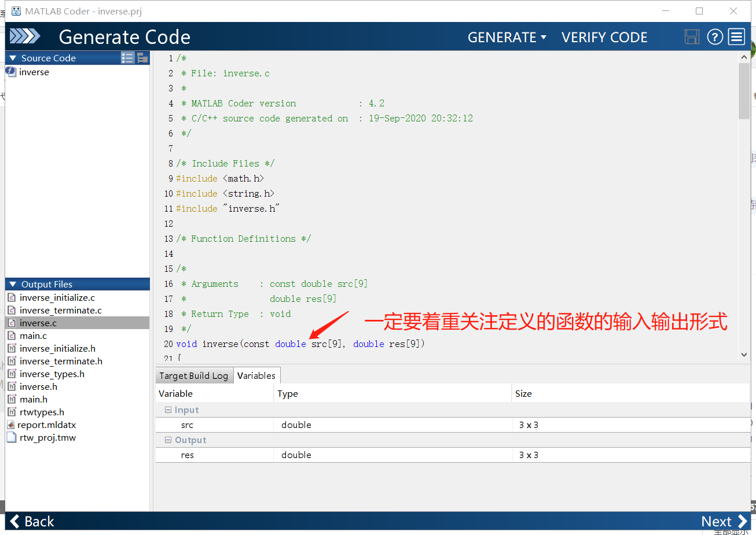756x535 pixels.
Task: Open inverse_initialize.h output file
Action: click(58, 348)
